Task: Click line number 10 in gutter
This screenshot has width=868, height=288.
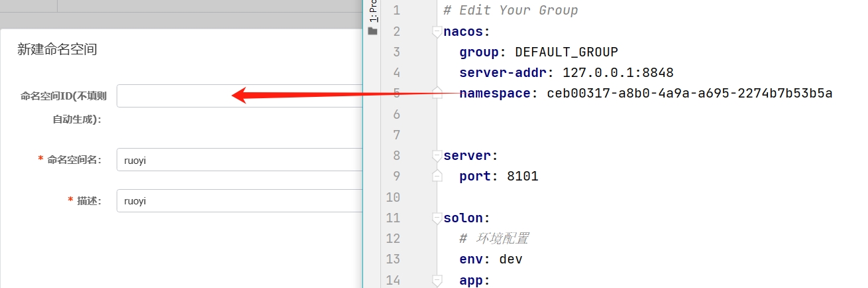Action: click(x=393, y=197)
